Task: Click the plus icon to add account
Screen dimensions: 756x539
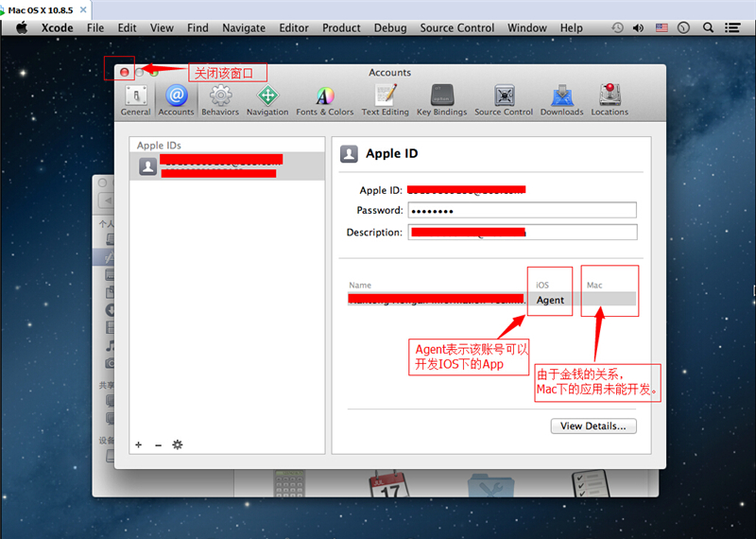Action: pyautogui.click(x=139, y=444)
